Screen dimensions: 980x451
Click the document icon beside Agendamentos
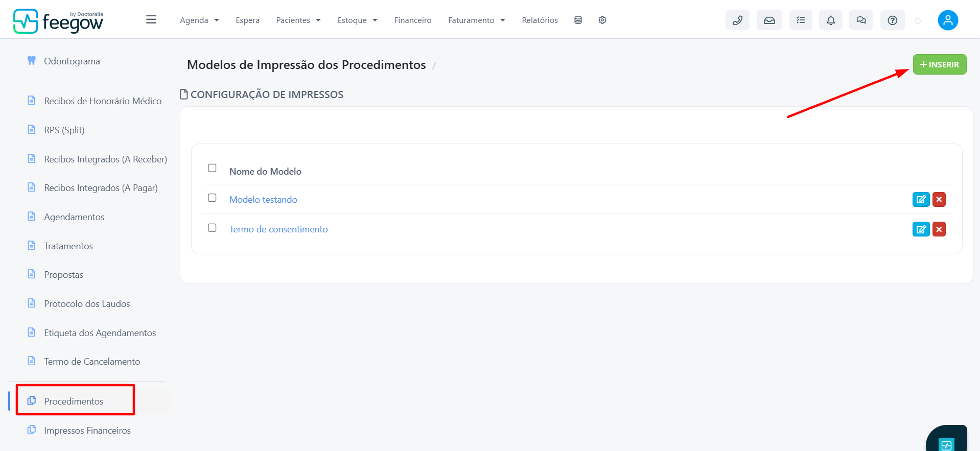click(x=32, y=216)
